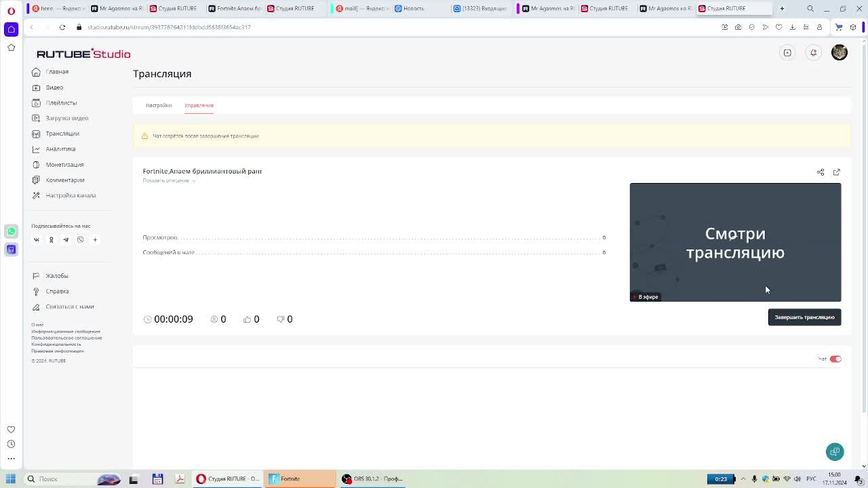Open a new browser tab
The width and height of the screenshot is (868, 488).
pos(782,9)
